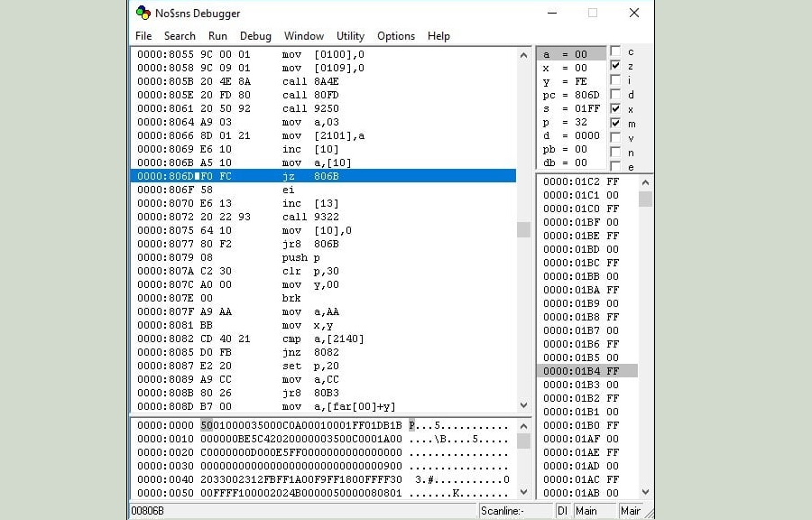Select stack entry 0000:01BA FF
The image size is (812, 520).
581,290
